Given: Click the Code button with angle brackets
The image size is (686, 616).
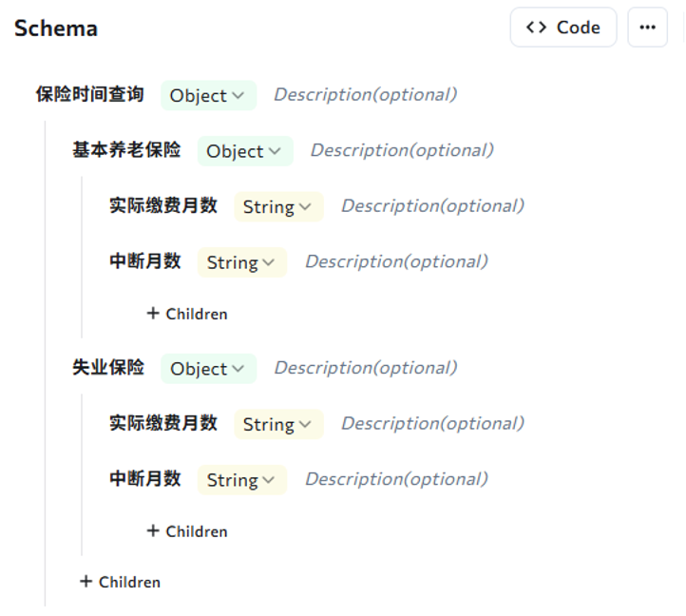Looking at the screenshot, I should click(x=562, y=28).
